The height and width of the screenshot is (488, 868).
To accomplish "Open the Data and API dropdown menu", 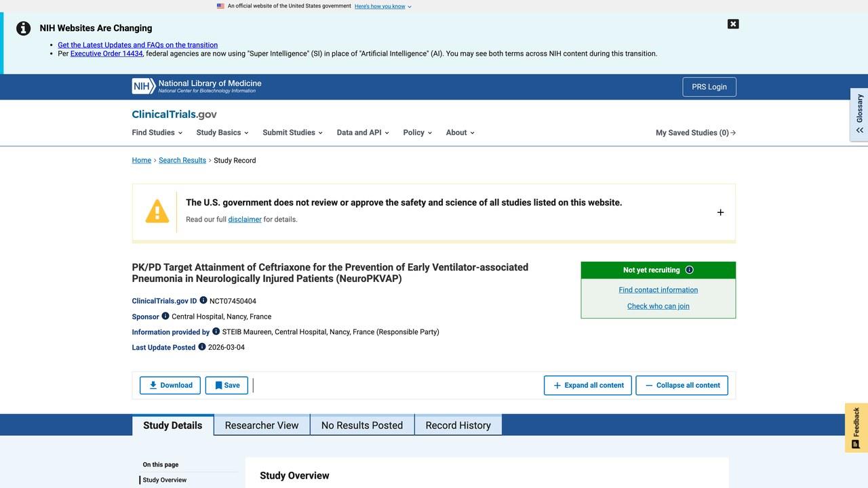I will coord(363,133).
